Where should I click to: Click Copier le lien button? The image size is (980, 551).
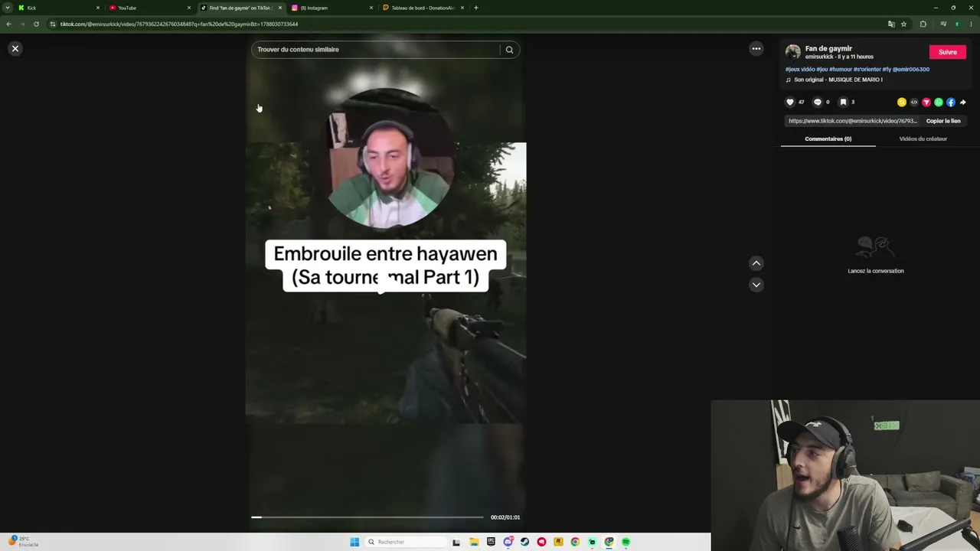(x=943, y=121)
